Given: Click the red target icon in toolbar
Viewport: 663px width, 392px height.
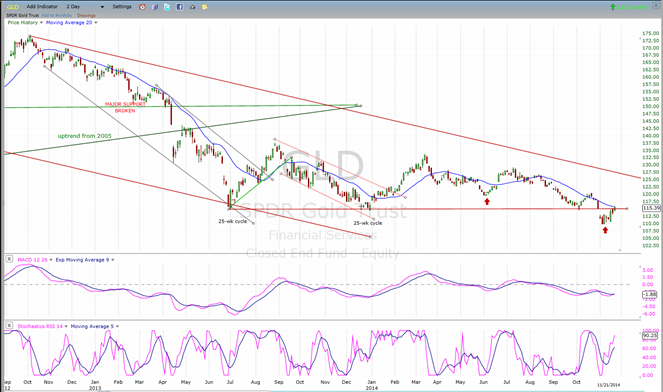Looking at the screenshot, I should 142,7.
